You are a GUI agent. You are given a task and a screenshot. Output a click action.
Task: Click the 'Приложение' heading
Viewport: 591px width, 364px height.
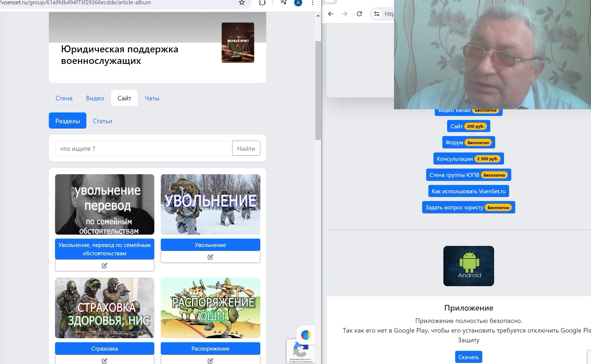(x=469, y=308)
